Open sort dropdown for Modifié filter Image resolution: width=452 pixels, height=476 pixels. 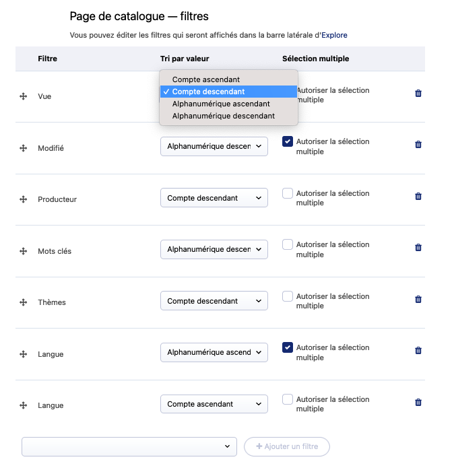tap(214, 146)
